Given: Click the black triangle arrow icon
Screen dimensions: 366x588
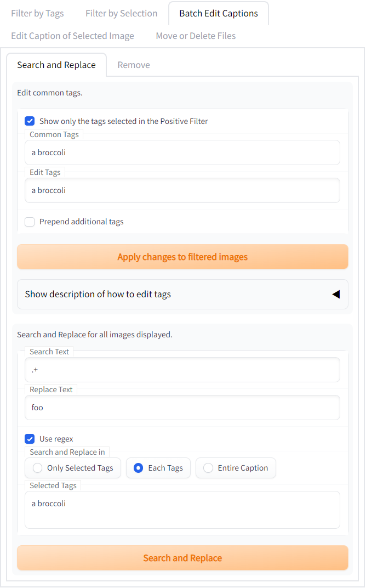Looking at the screenshot, I should pyautogui.click(x=336, y=294).
